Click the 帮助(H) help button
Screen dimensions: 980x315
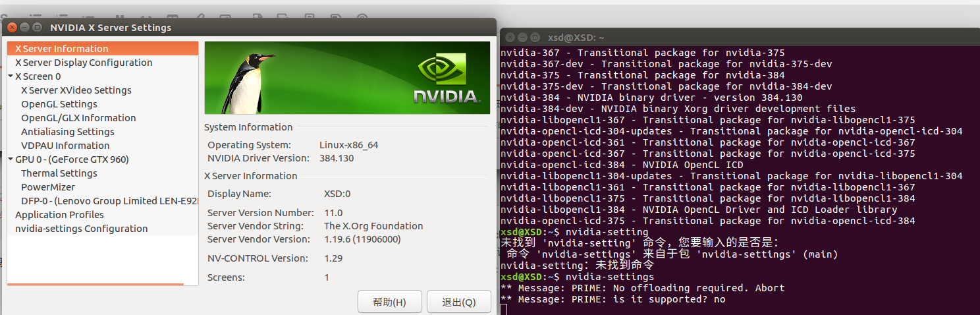point(389,302)
